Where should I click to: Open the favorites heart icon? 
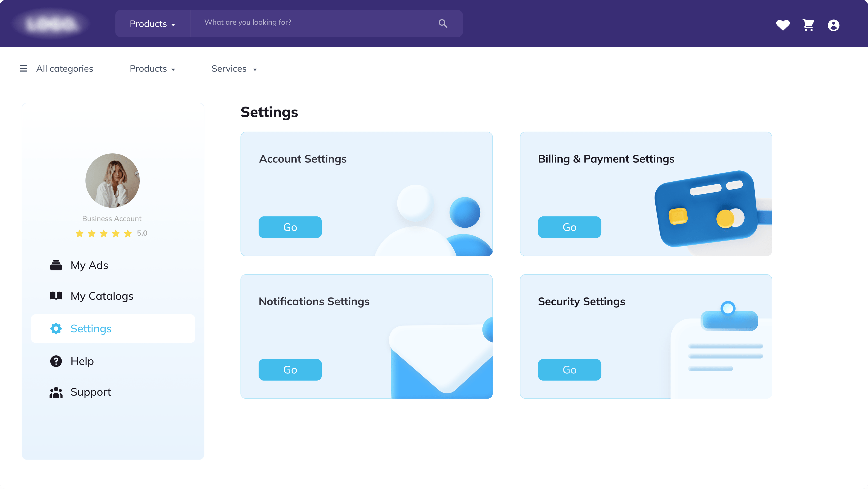click(783, 25)
